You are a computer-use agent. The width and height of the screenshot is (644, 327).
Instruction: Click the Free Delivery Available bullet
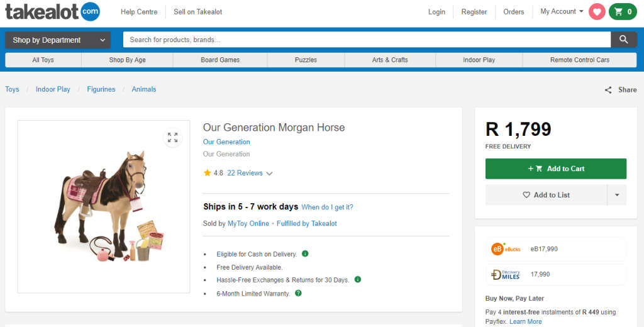tap(250, 267)
